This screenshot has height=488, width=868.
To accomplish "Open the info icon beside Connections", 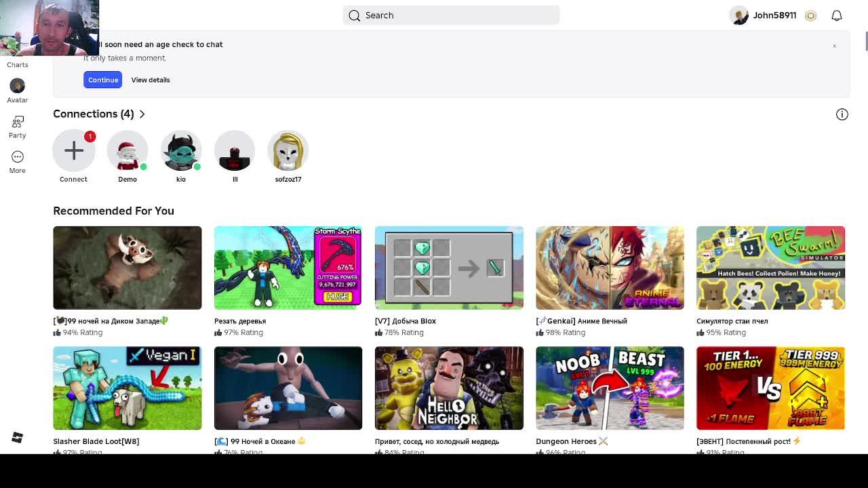I will [x=842, y=115].
